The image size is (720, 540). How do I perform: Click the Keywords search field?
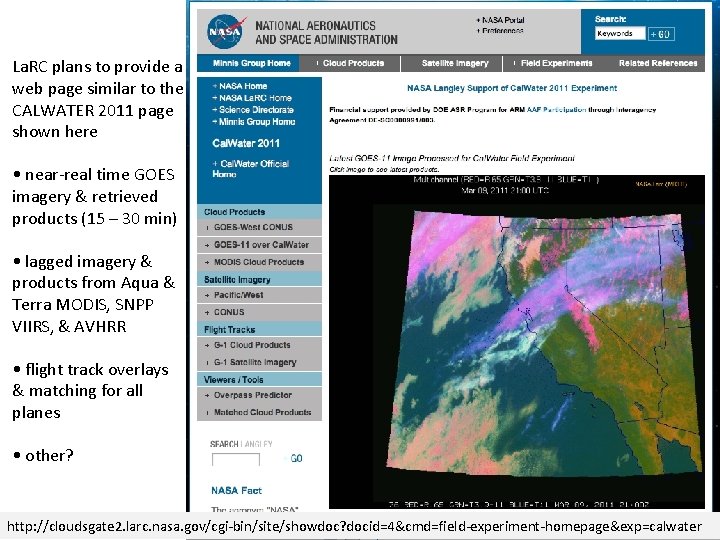[620, 34]
